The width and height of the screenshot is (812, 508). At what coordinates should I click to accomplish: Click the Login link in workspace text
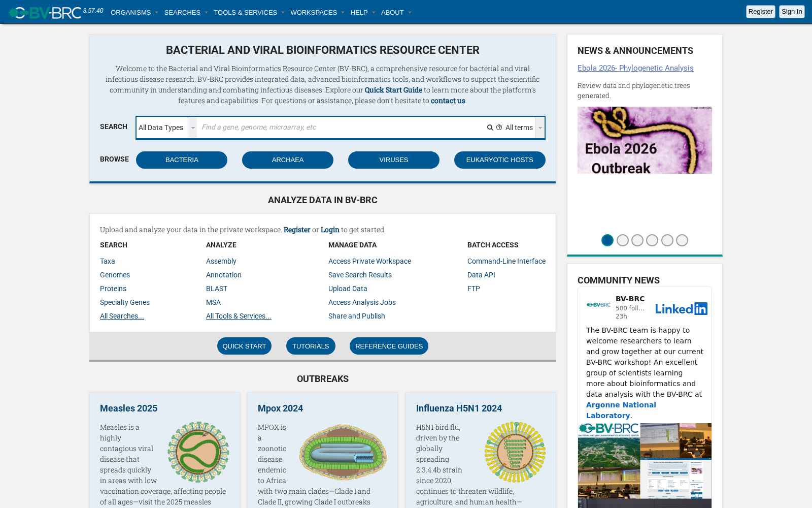pyautogui.click(x=330, y=230)
